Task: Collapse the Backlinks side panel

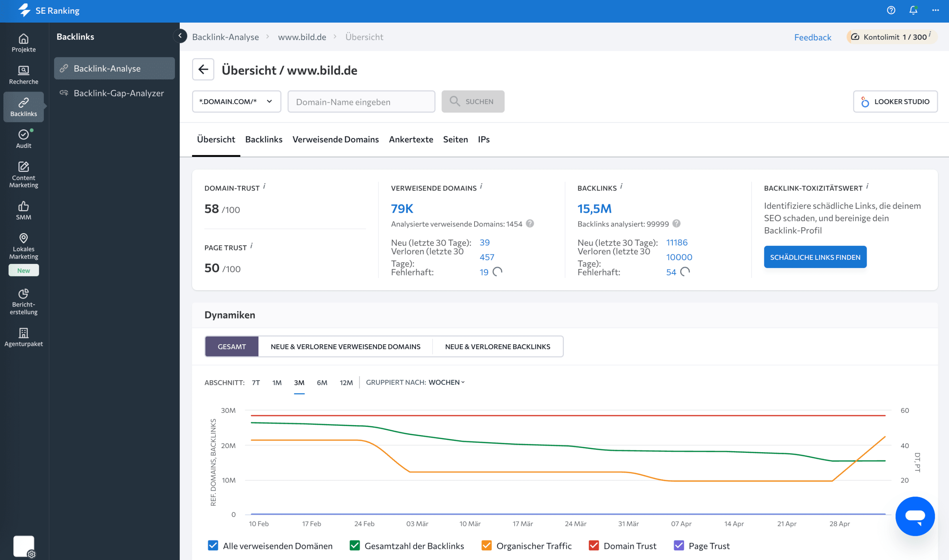Action: click(x=180, y=36)
